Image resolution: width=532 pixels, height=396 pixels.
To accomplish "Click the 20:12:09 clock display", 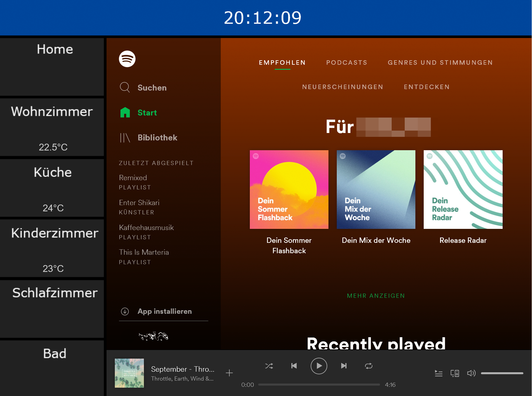I will (x=263, y=18).
